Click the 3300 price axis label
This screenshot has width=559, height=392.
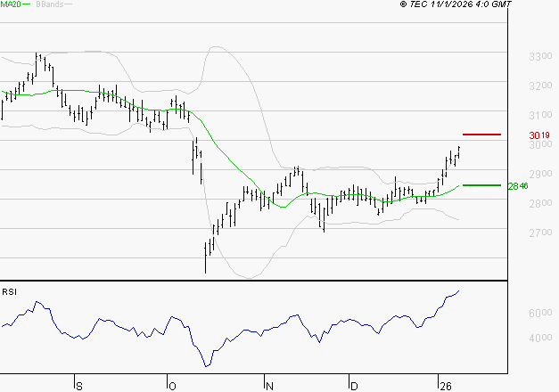click(x=540, y=56)
